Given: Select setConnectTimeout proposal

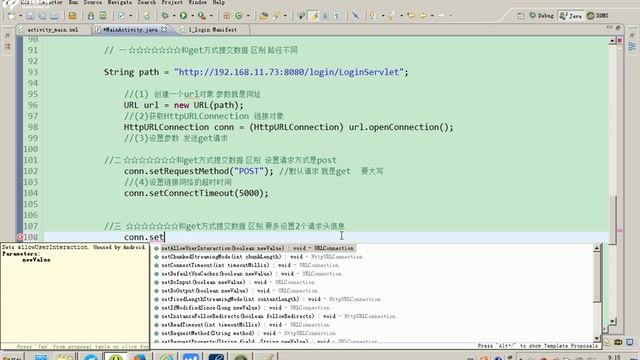Looking at the screenshot, I should tap(247, 265).
